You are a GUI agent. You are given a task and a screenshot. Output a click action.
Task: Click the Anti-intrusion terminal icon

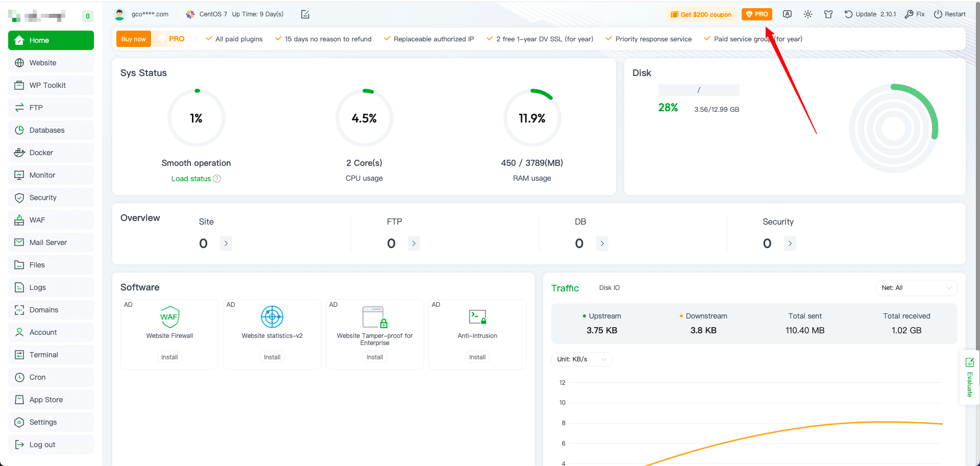[477, 317]
